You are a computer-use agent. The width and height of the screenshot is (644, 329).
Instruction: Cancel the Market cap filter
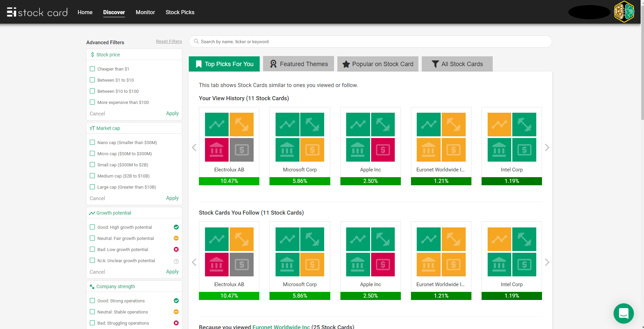tap(97, 198)
